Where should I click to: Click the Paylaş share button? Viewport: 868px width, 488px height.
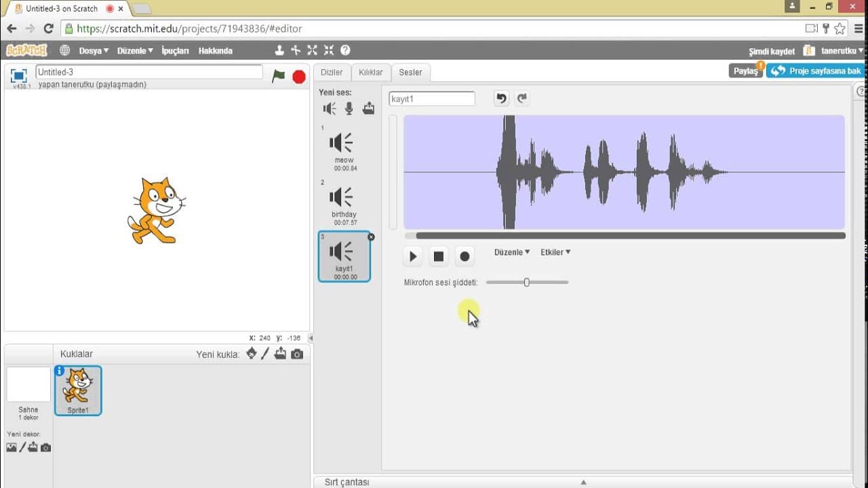point(746,71)
